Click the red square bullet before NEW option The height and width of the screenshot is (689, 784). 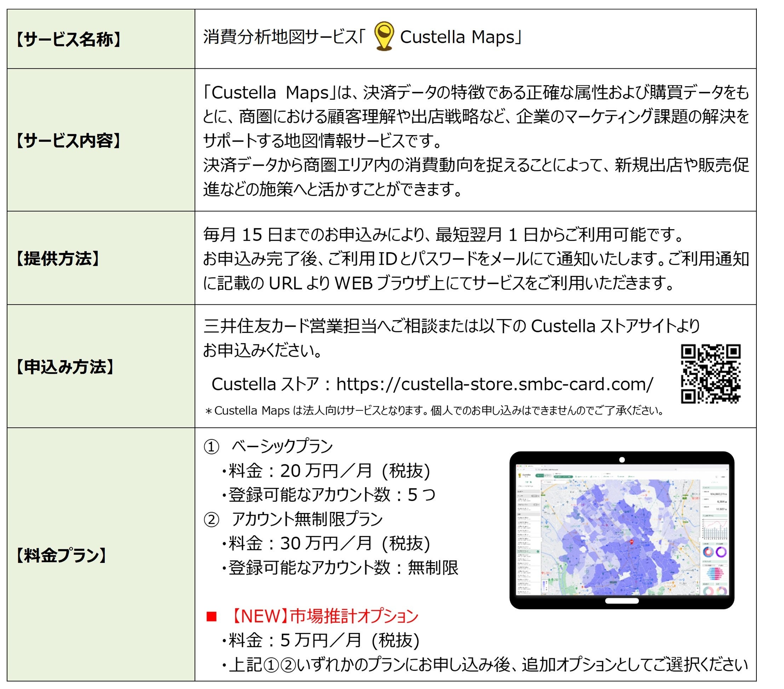tap(211, 616)
